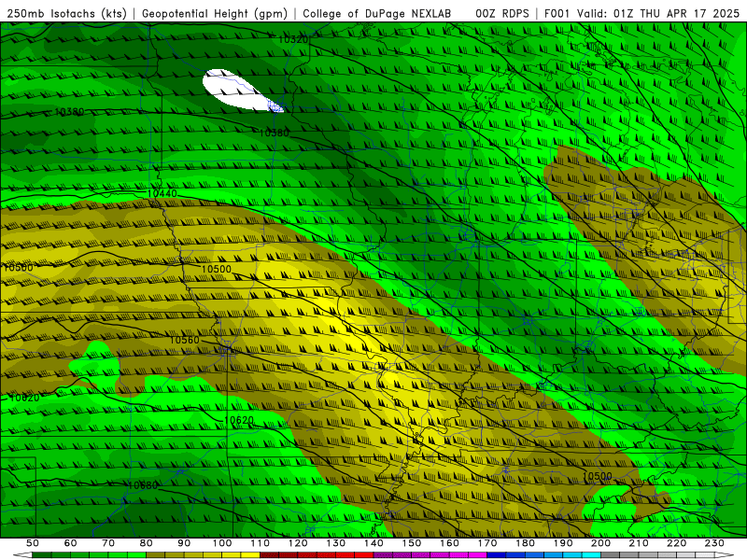This screenshot has height=560, width=747.
Task: Click the 100 value on the color scale
Action: (222, 543)
